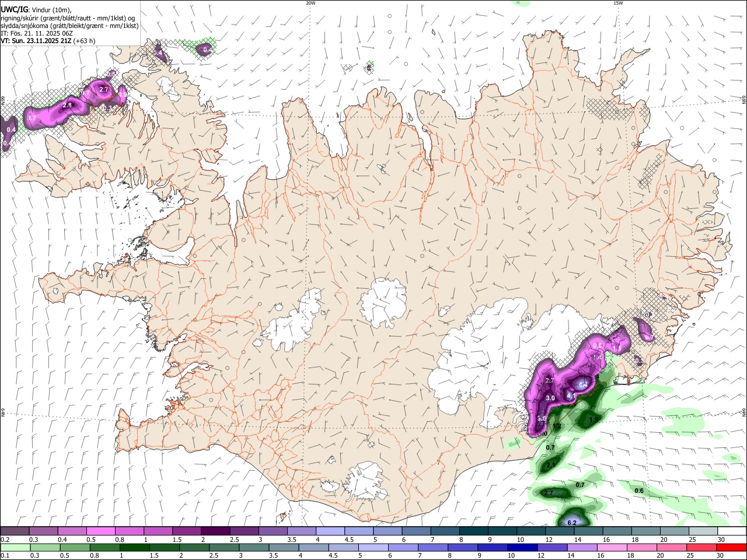This screenshot has height=560, width=747.
Task: Click the lavender 4 swatch in upper legend
Action: pyautogui.click(x=330, y=531)
